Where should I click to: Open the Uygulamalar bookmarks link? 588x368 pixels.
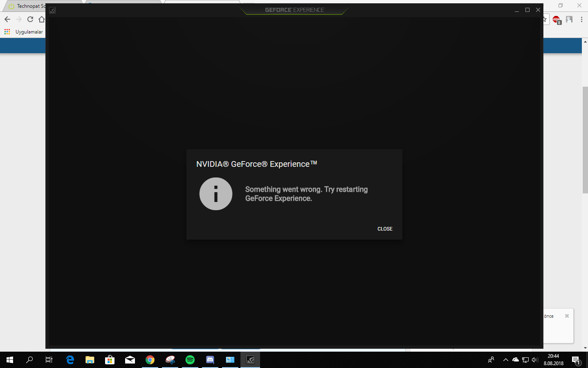(25, 31)
